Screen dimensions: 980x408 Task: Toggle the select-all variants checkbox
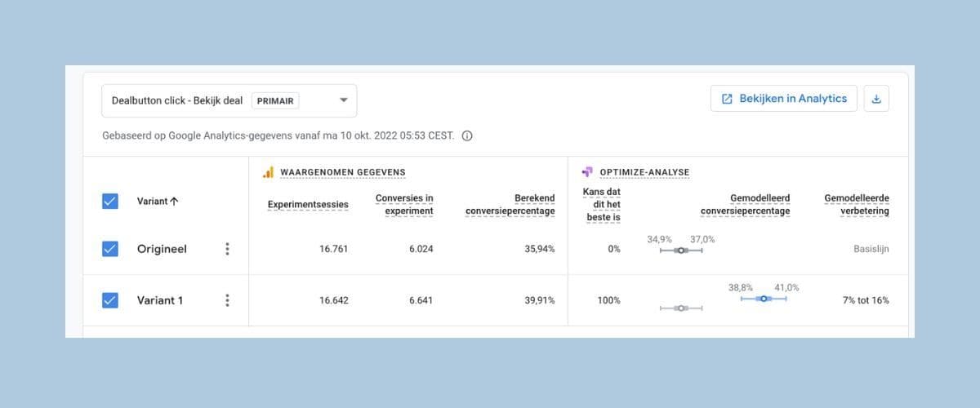110,201
